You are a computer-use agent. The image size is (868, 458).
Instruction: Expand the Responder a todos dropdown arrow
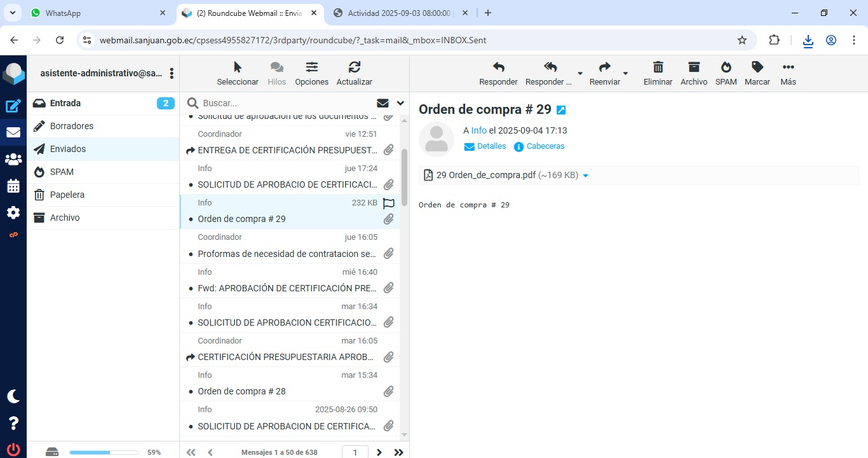580,74
